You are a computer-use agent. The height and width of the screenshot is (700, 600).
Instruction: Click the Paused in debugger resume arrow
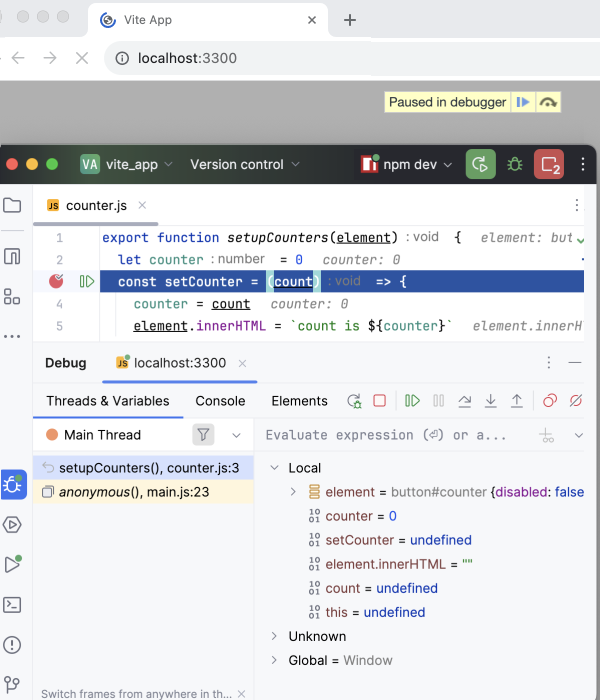pyautogui.click(x=523, y=102)
